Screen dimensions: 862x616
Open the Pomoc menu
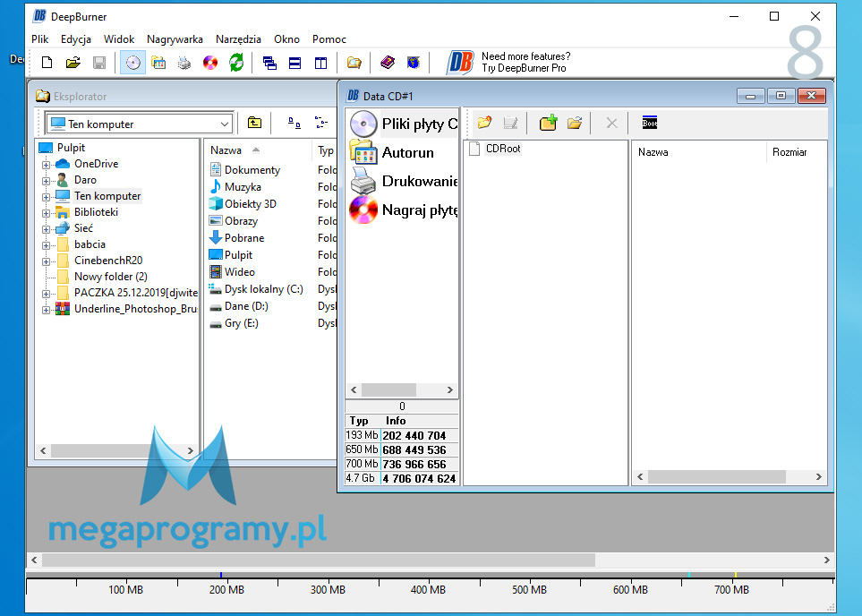click(329, 39)
